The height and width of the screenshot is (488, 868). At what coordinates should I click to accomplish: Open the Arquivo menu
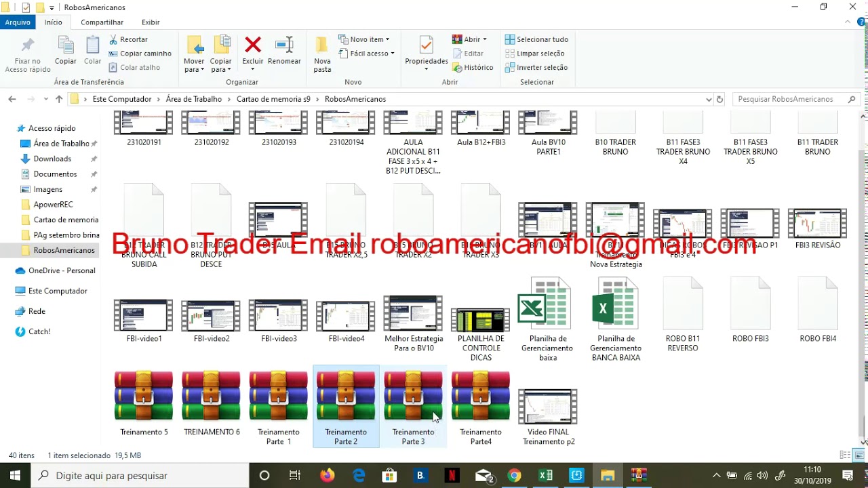coord(18,22)
